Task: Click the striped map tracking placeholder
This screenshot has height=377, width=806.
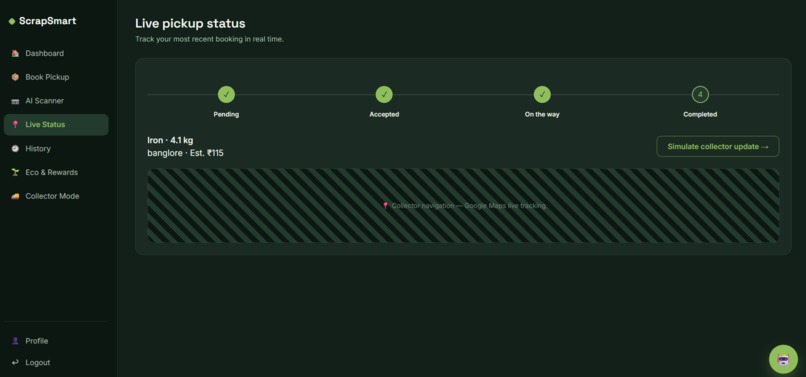Action: point(463,206)
